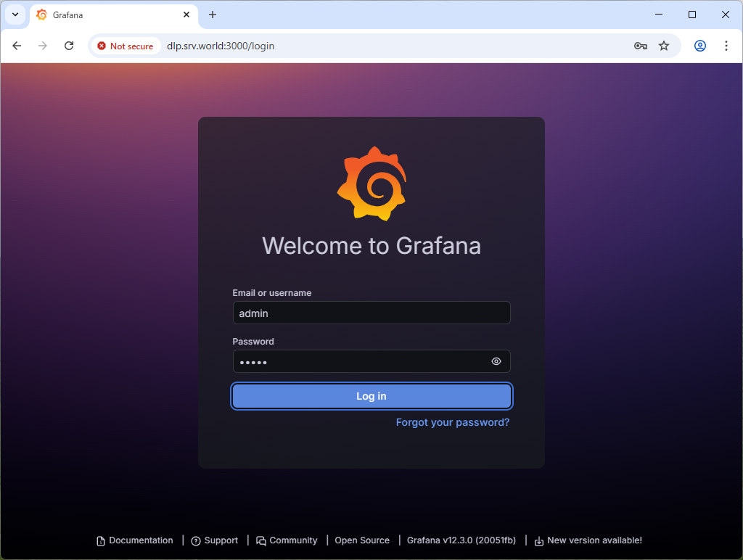743x560 pixels.
Task: Click the Not secure site info badge
Action: pos(126,46)
